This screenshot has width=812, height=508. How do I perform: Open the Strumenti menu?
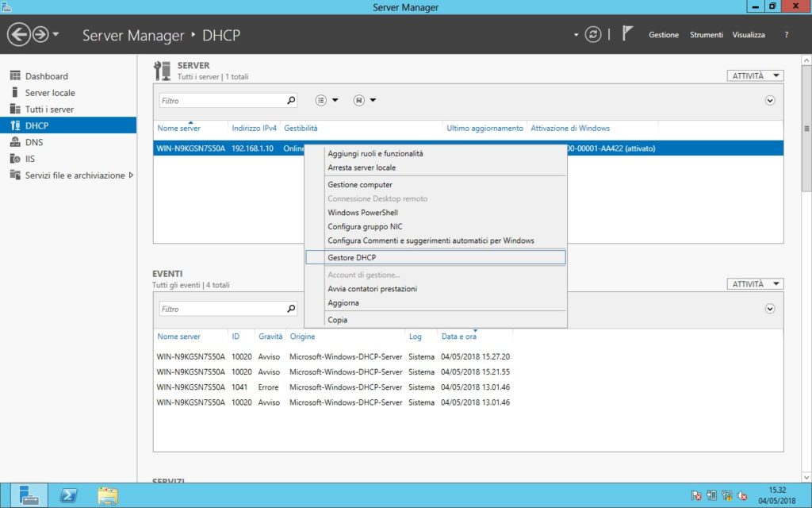tap(706, 35)
